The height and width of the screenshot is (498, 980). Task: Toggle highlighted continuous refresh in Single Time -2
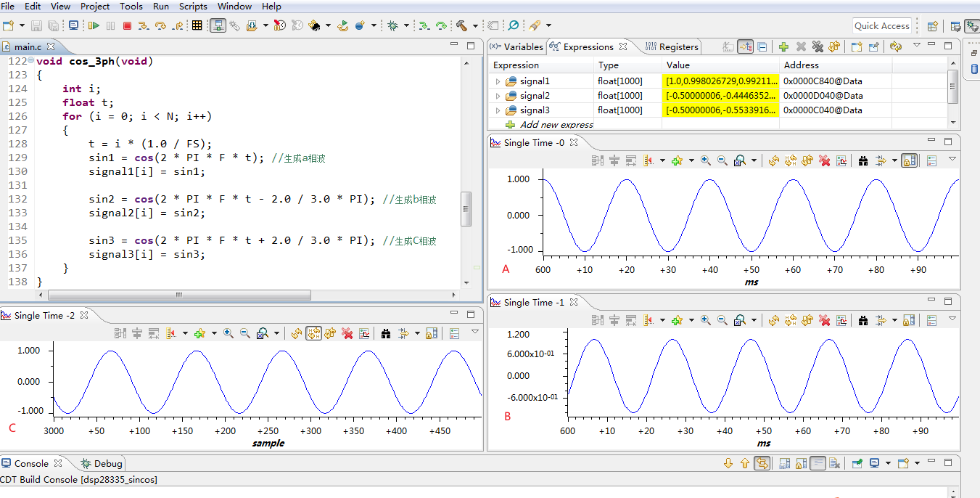point(313,333)
